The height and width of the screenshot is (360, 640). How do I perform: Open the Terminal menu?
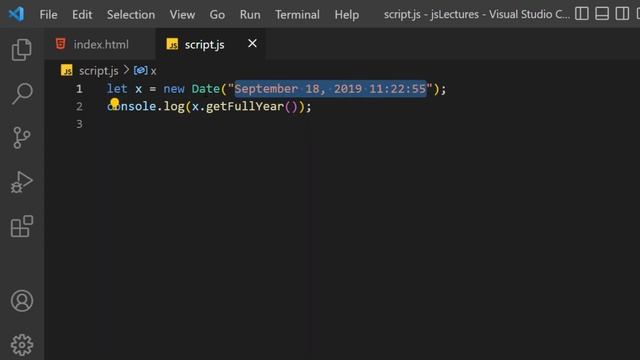[x=297, y=15]
